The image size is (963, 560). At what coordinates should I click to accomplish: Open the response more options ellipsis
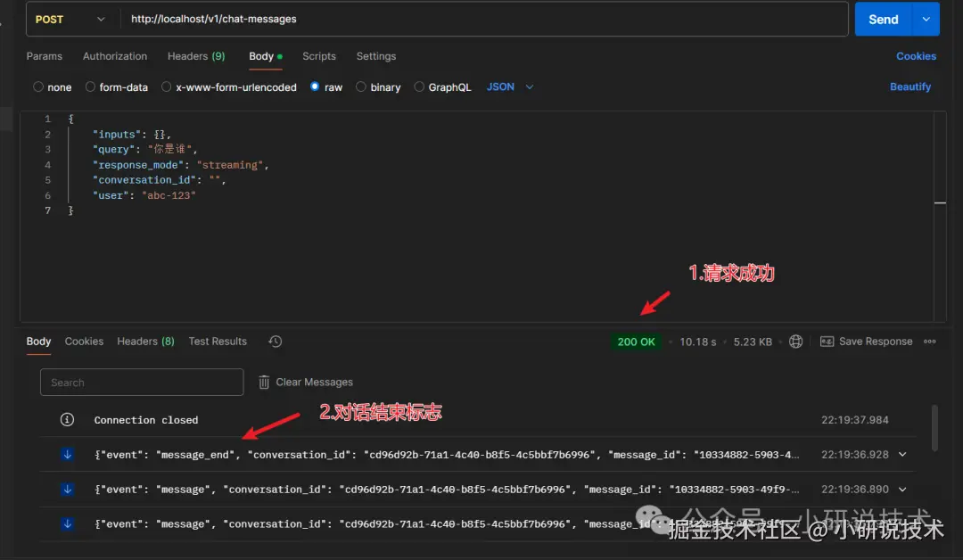[x=930, y=342]
